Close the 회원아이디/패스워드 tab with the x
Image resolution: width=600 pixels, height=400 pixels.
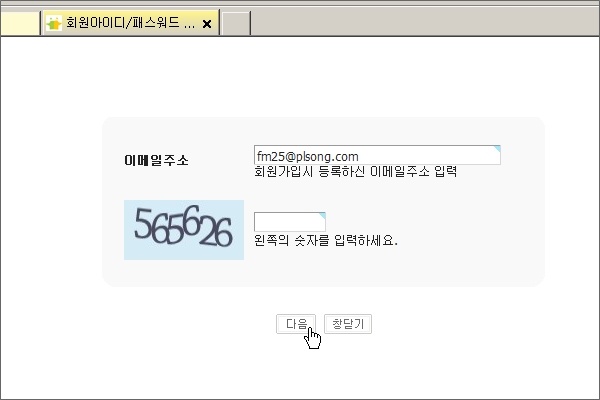[x=207, y=24]
